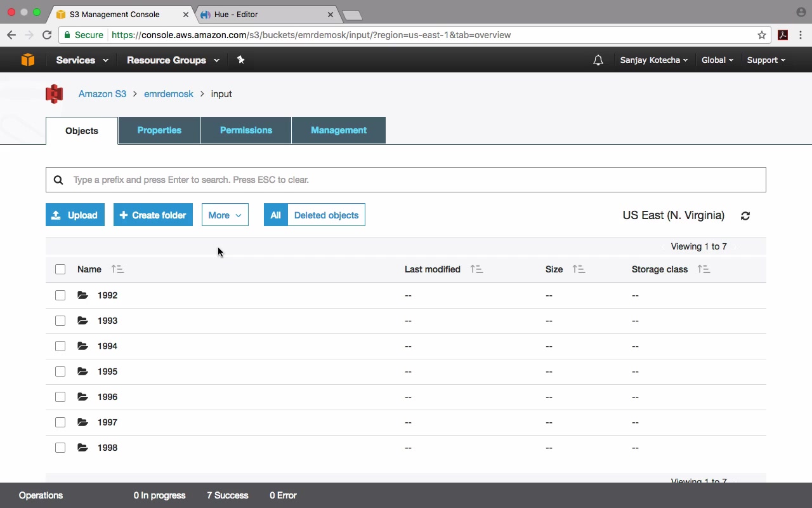This screenshot has width=812, height=508.
Task: Click the Acrobat PDF extension icon
Action: (x=783, y=35)
